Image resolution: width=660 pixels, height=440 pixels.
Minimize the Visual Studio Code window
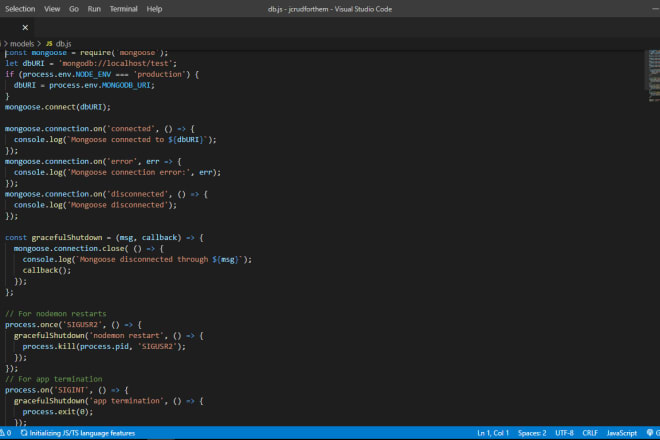tap(655, 9)
